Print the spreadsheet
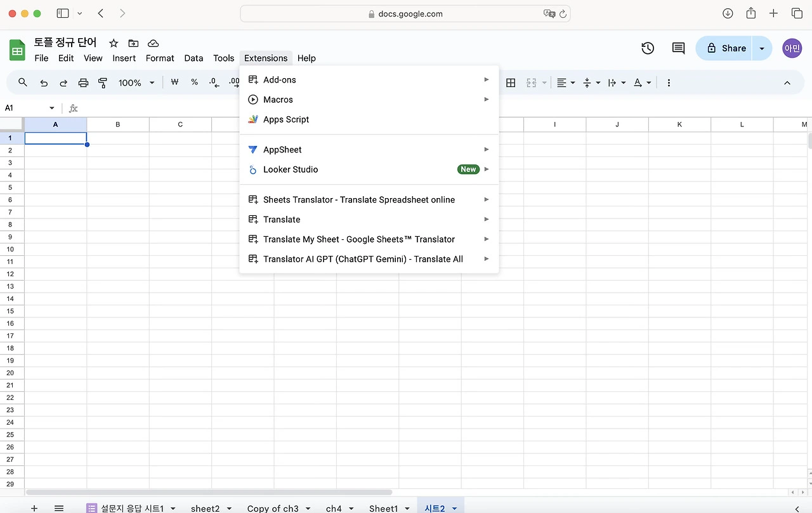 [x=83, y=83]
